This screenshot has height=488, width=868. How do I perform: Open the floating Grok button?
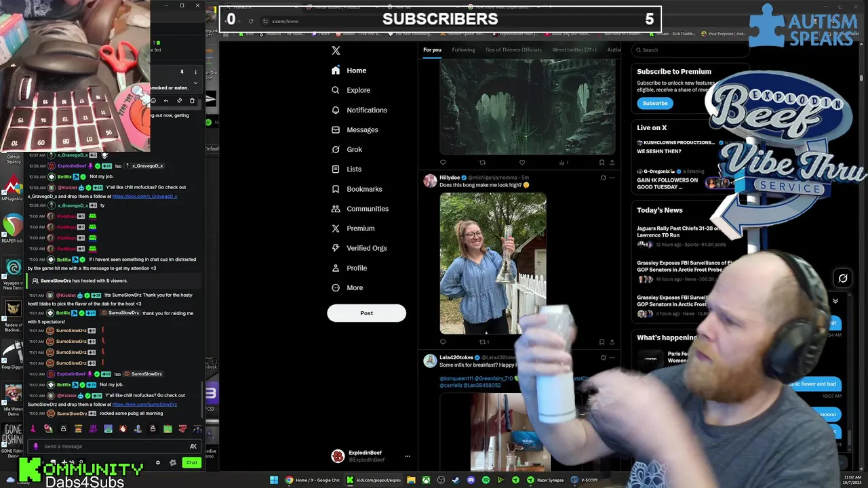pos(843,278)
